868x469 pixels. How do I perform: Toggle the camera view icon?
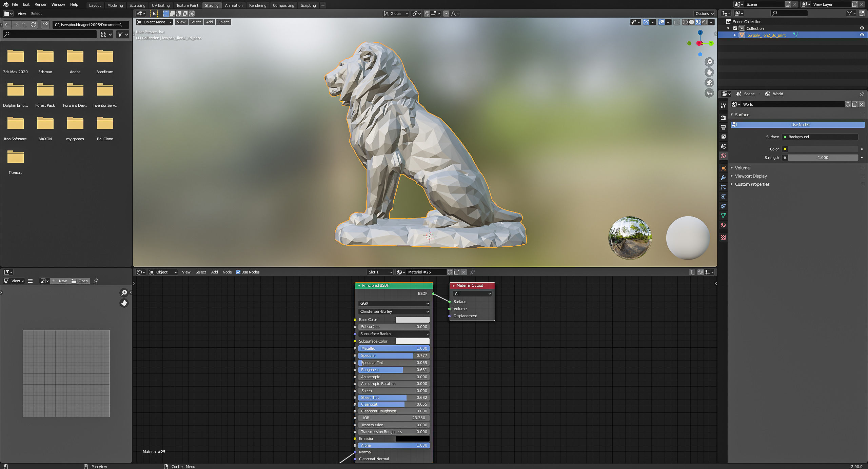point(709,83)
